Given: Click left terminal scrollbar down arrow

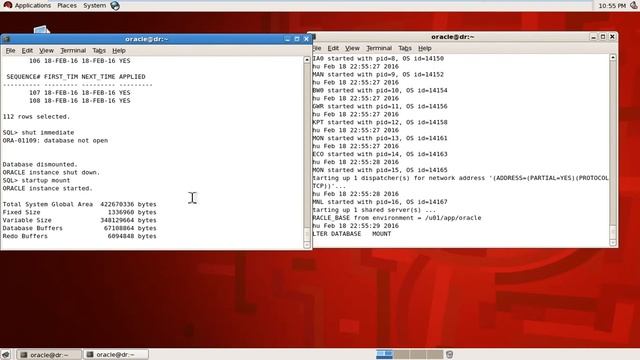Looking at the screenshot, I should [x=307, y=244].
